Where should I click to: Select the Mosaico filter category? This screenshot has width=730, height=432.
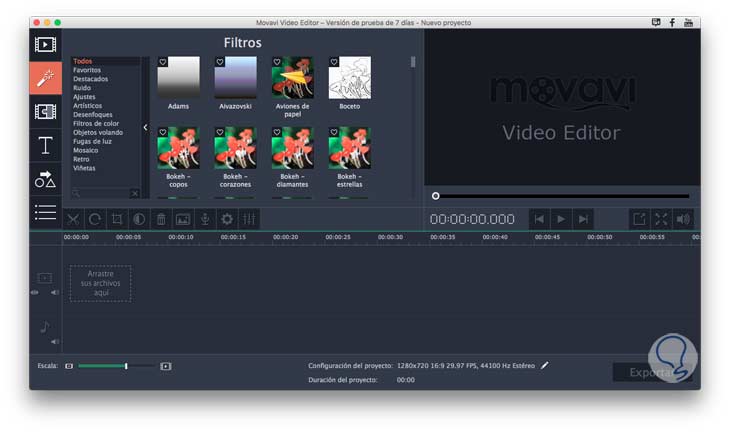click(85, 150)
